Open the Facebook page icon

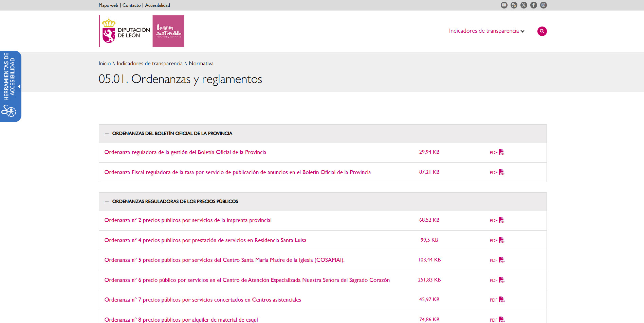pos(533,5)
